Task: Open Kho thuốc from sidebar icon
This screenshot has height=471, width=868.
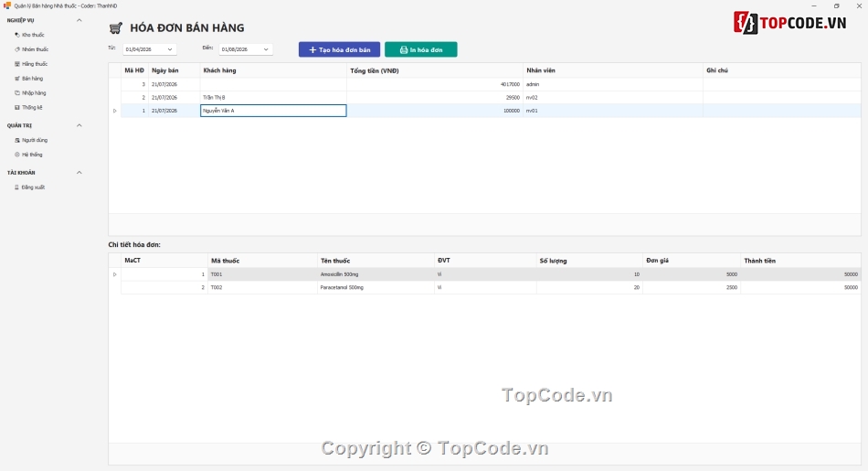Action: coord(17,35)
